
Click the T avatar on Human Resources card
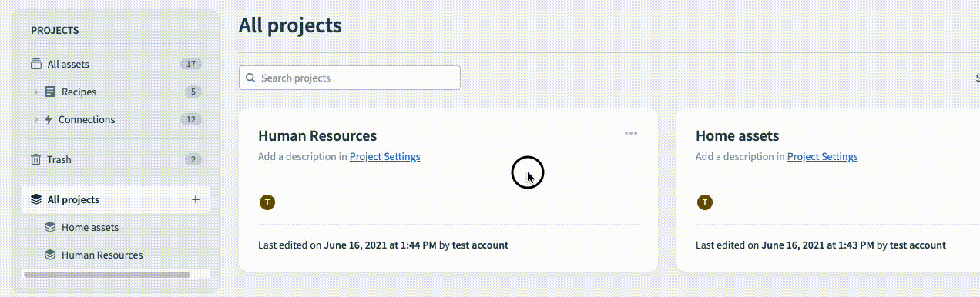tap(267, 202)
